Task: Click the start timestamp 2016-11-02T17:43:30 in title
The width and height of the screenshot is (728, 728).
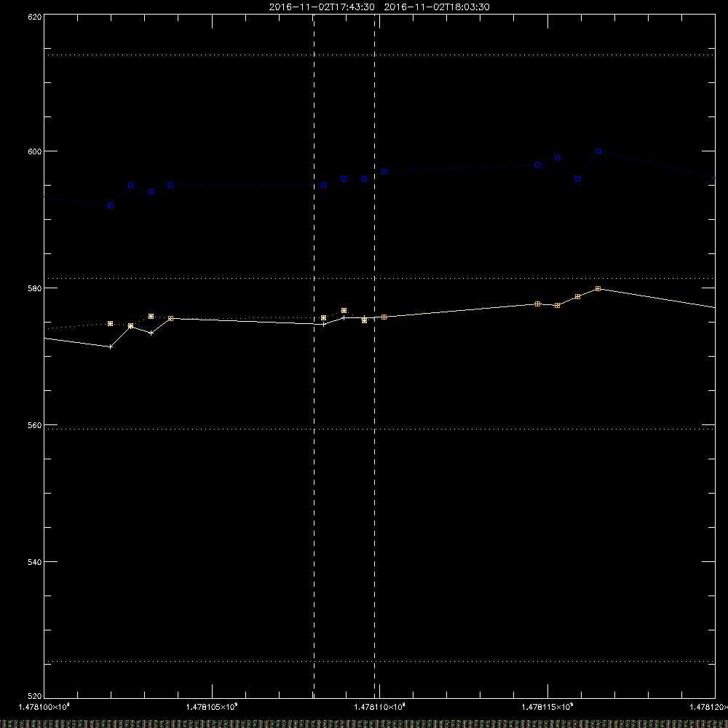Action: click(322, 7)
